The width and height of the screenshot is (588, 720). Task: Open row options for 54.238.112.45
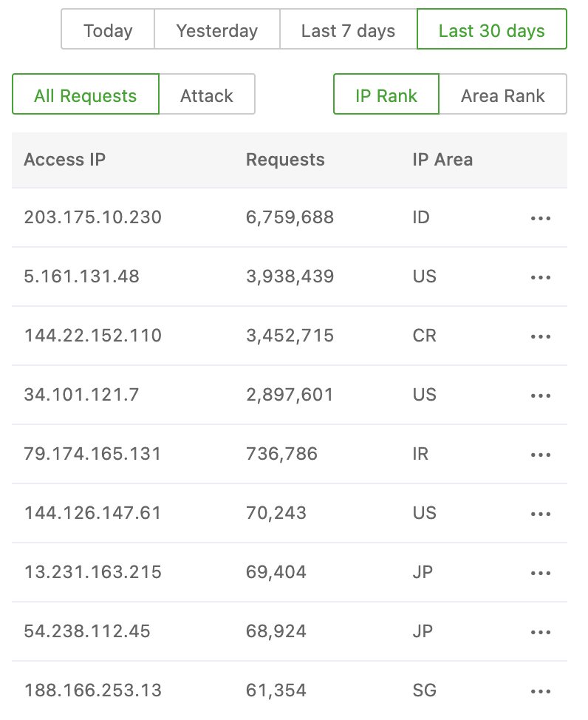pyautogui.click(x=541, y=632)
